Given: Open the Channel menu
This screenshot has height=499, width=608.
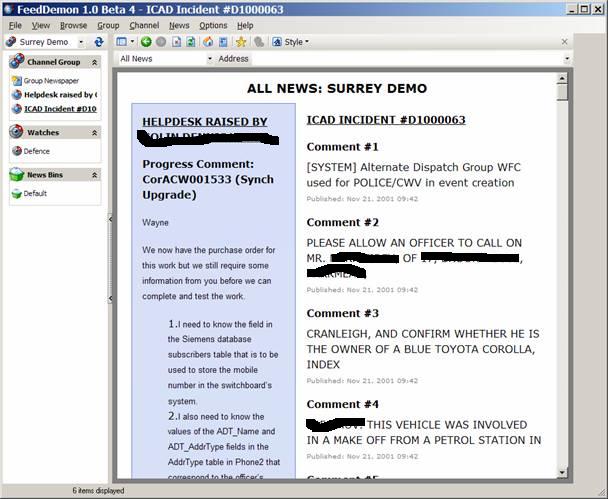Looking at the screenshot, I should [144, 26].
